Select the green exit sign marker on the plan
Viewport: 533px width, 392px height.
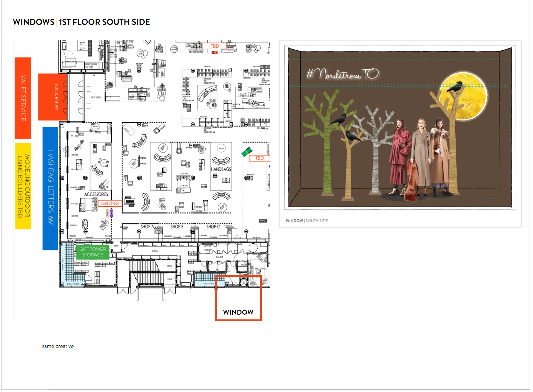click(247, 152)
